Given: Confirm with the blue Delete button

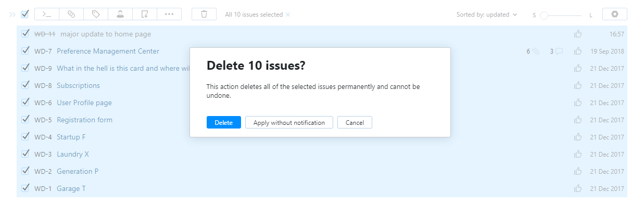Looking at the screenshot, I should (x=224, y=123).
